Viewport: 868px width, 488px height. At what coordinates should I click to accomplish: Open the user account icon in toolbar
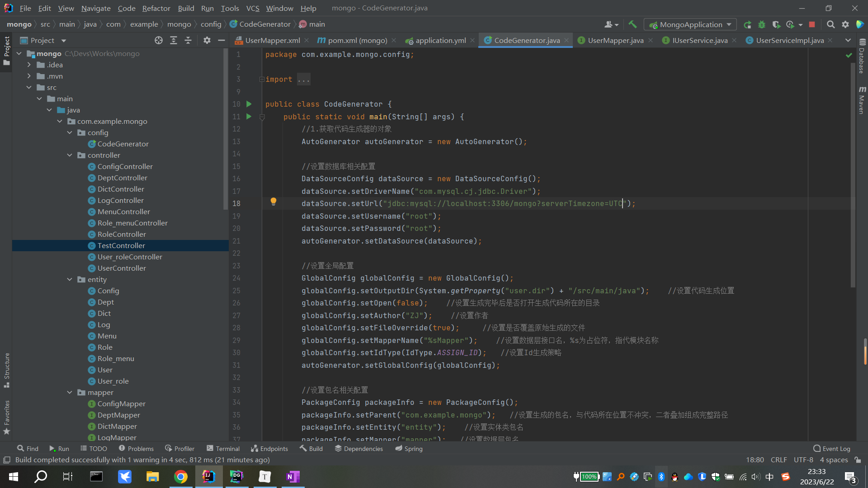(x=611, y=24)
